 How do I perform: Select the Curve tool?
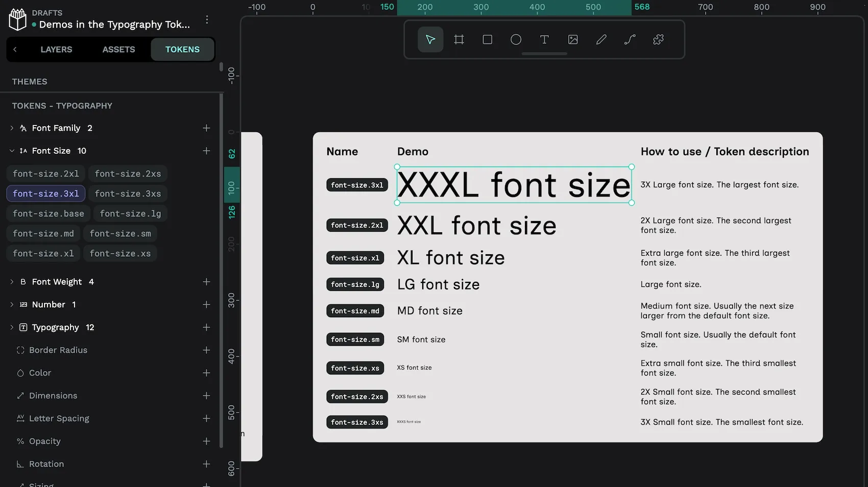(x=629, y=39)
